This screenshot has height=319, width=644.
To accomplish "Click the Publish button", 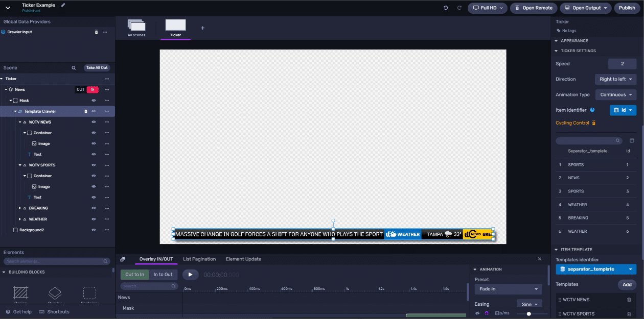I will tap(627, 8).
